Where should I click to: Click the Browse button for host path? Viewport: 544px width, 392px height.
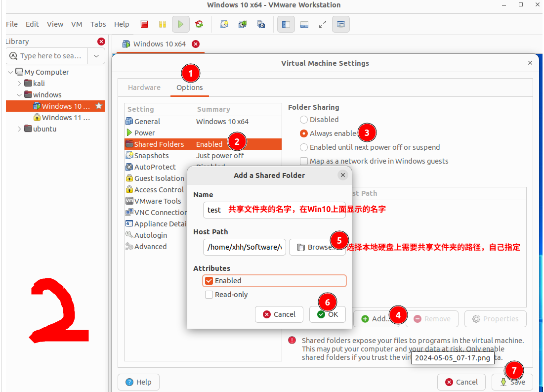[x=317, y=247]
